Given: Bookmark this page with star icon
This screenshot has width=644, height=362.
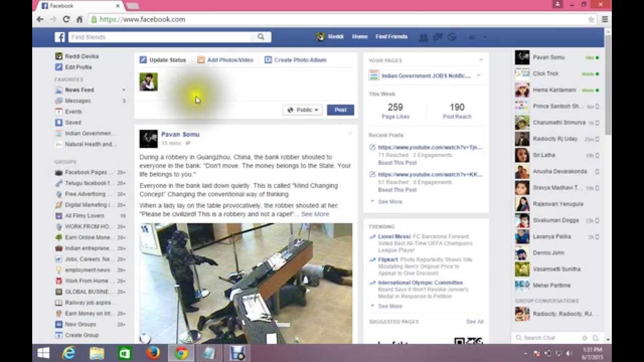Looking at the screenshot, I should coord(591,19).
